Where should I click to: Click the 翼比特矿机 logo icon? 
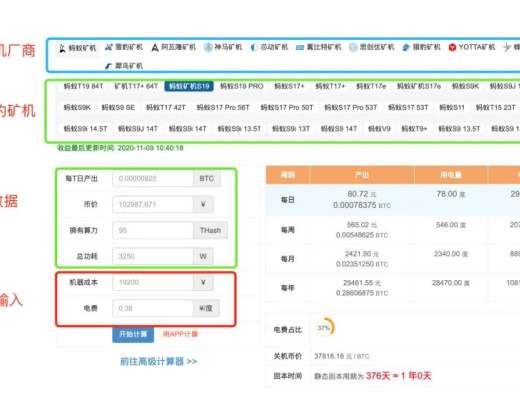[300, 48]
